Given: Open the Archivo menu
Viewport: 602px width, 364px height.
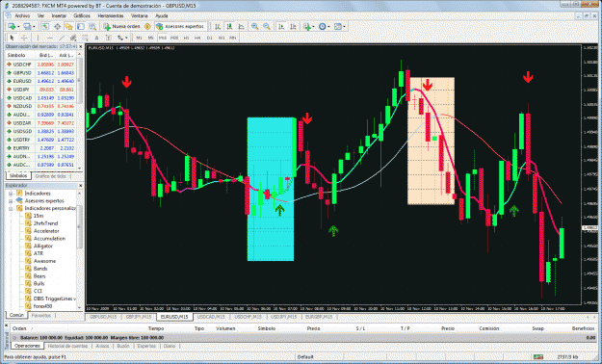Looking at the screenshot, I should coord(22,15).
